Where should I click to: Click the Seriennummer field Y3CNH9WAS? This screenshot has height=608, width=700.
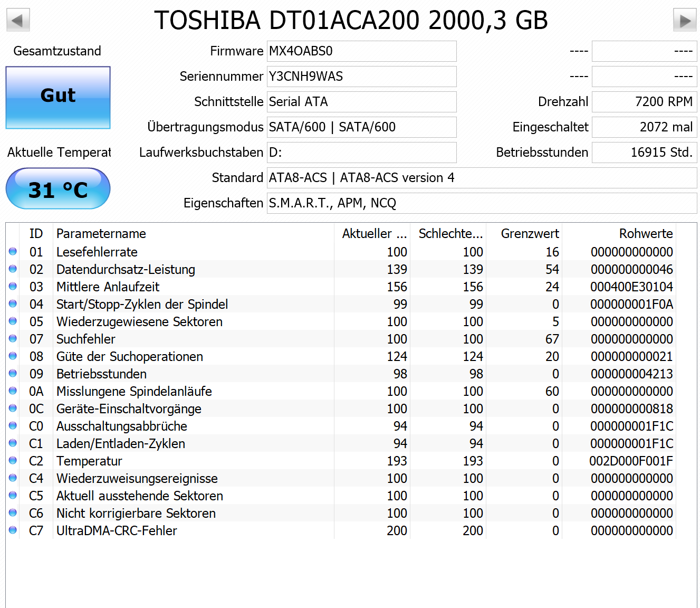[361, 77]
